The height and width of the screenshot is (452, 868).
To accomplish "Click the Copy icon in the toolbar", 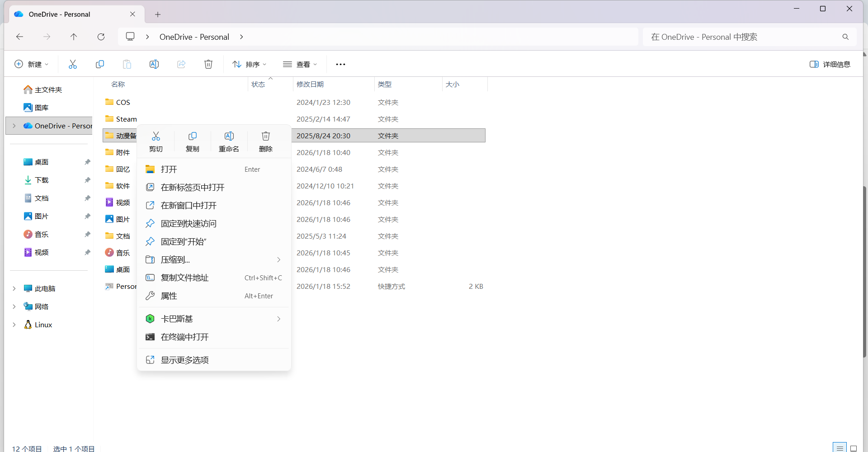I will click(x=100, y=64).
